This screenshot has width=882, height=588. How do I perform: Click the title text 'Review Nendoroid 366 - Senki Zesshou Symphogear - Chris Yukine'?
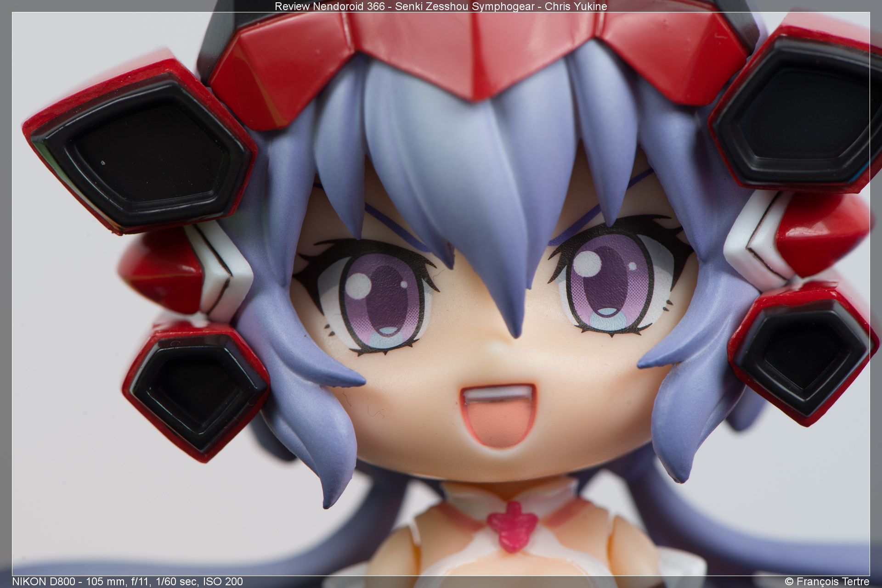pos(441,6)
